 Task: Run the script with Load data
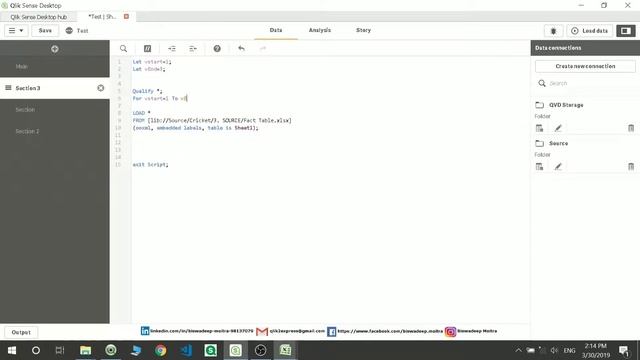[589, 31]
